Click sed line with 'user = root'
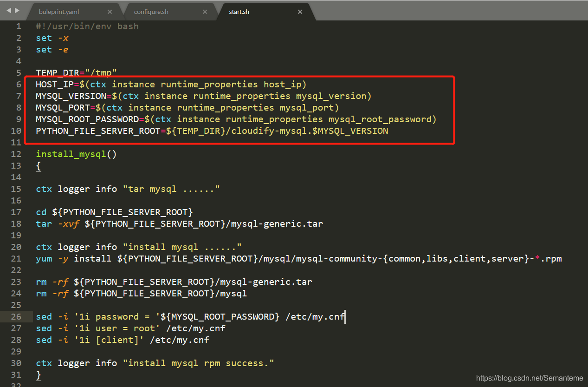Screen dimensions: 588x387 (130, 328)
